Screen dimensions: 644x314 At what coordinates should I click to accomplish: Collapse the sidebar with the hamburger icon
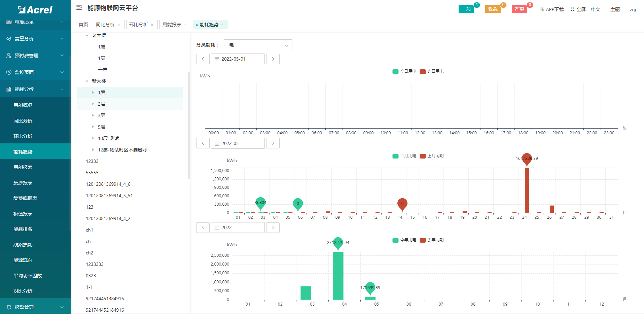(x=79, y=8)
